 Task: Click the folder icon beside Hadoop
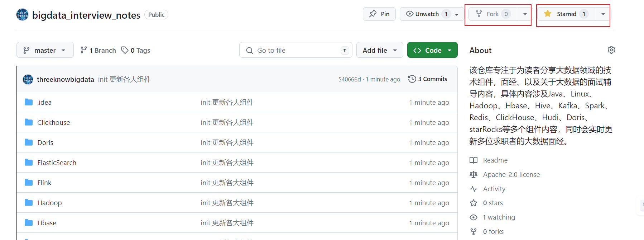tap(29, 203)
